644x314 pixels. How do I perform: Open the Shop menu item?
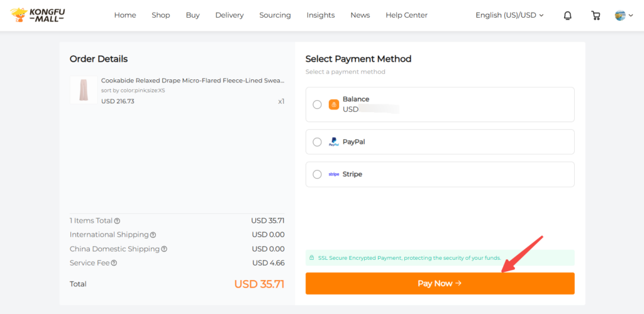160,15
